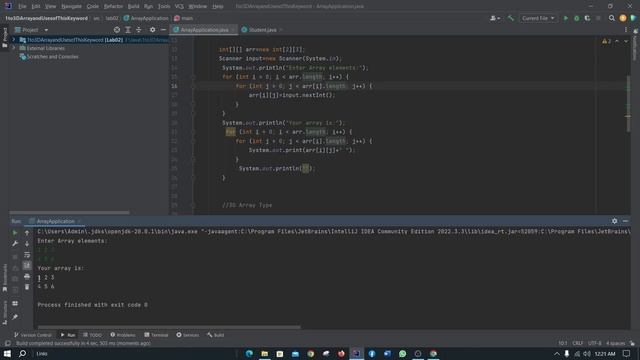
Task: Minimize the Run tool window
Action: [x=625, y=221]
